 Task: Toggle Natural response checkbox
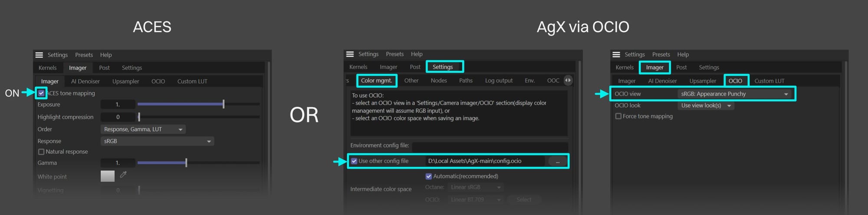pyautogui.click(x=41, y=152)
